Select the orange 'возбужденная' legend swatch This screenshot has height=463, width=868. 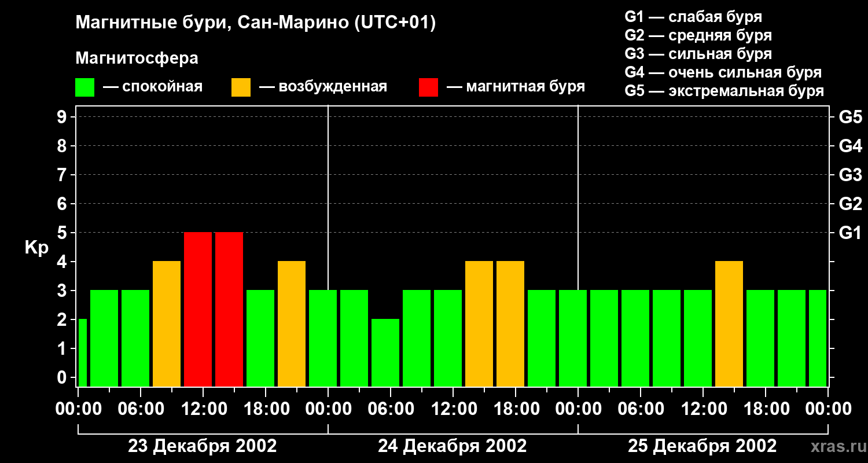pos(241,87)
